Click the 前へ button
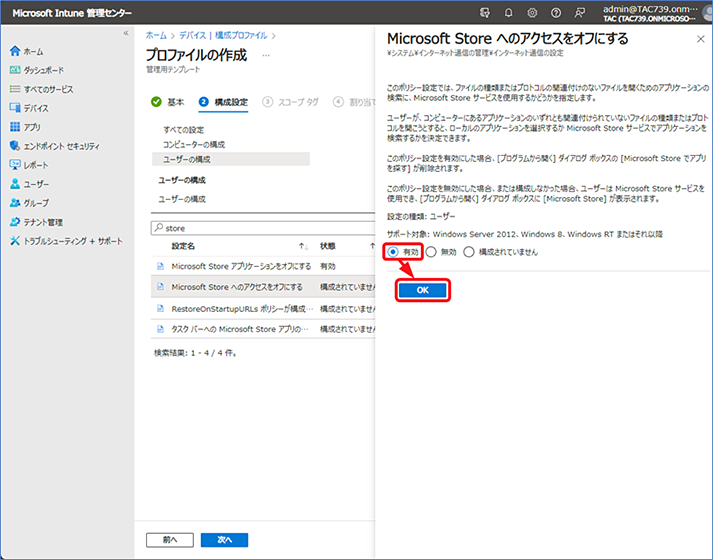Viewport: 713px width, 560px height. click(170, 540)
